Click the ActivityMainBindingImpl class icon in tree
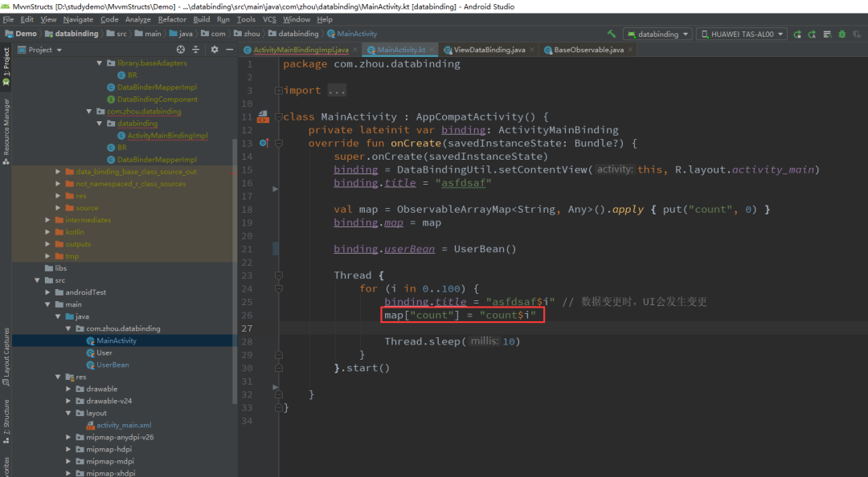The height and width of the screenshot is (477, 868). click(121, 136)
